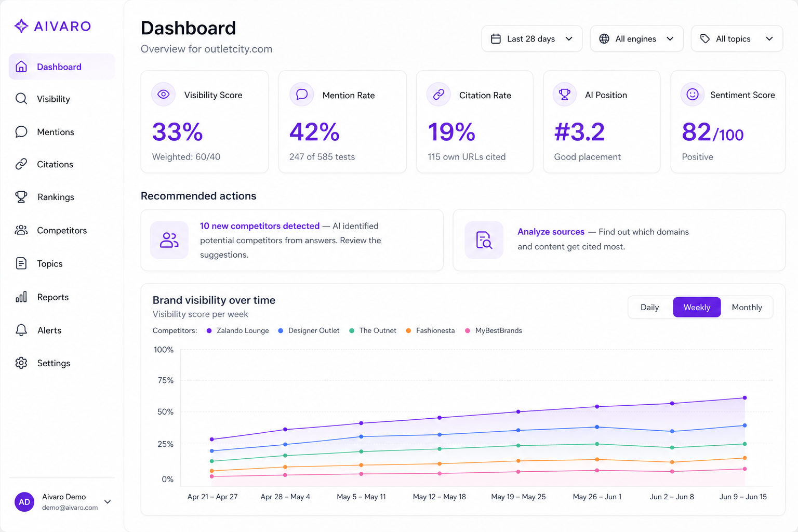Click the smiley icon on Sentiment Score card
798x532 pixels.
click(x=693, y=95)
